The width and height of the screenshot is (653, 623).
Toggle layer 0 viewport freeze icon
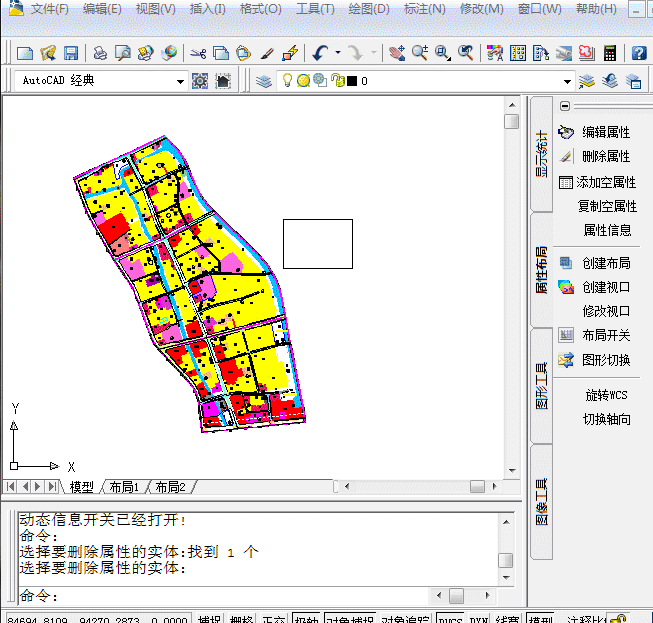point(320,80)
